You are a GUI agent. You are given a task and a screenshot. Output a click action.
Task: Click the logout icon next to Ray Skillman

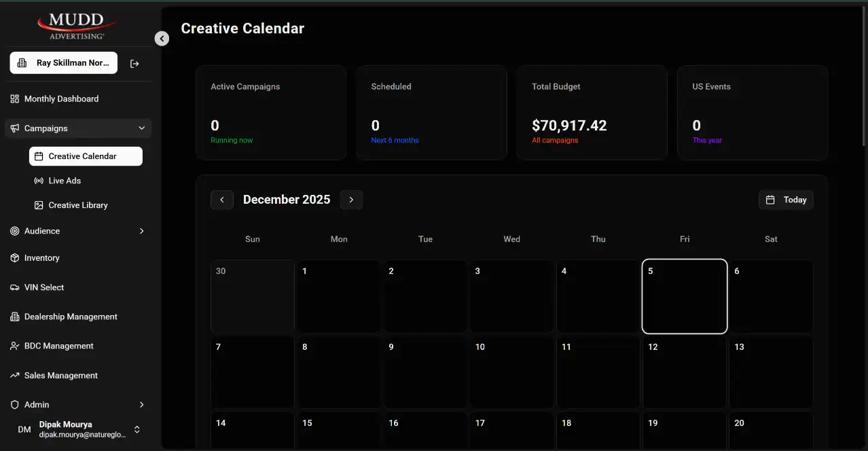134,63
